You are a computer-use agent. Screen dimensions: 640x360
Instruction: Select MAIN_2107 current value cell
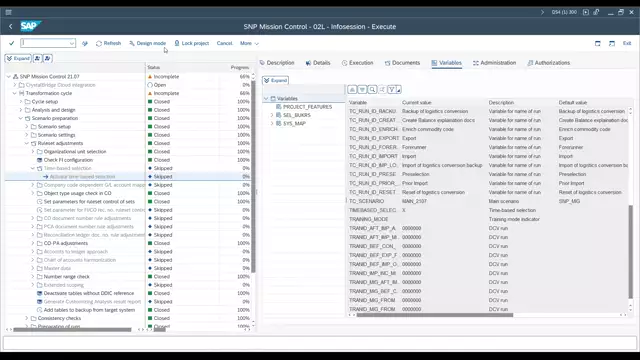click(414, 201)
